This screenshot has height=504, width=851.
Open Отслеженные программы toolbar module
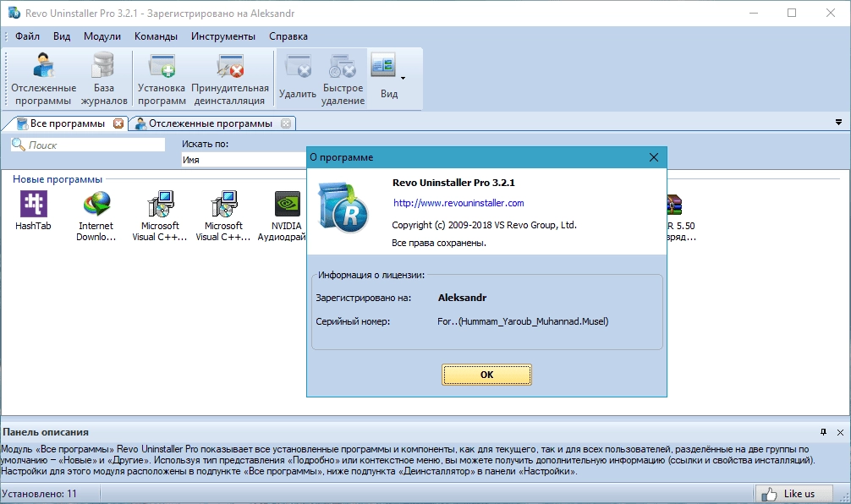pyautogui.click(x=43, y=79)
